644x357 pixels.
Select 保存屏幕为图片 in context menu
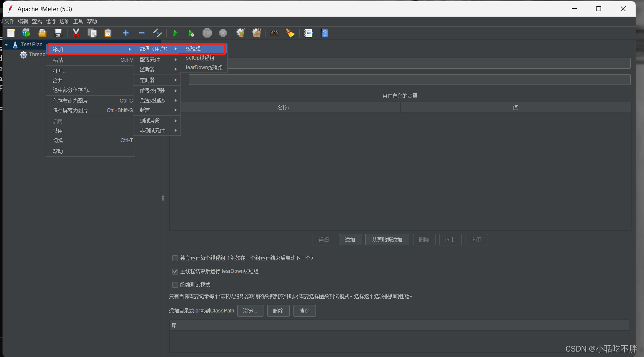coord(90,111)
